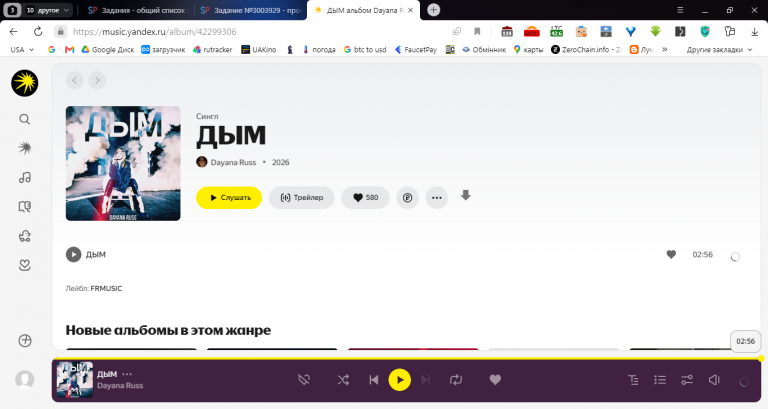This screenshot has height=409, width=768.
Task: Open FaucetPay bookmark
Action: [416, 49]
